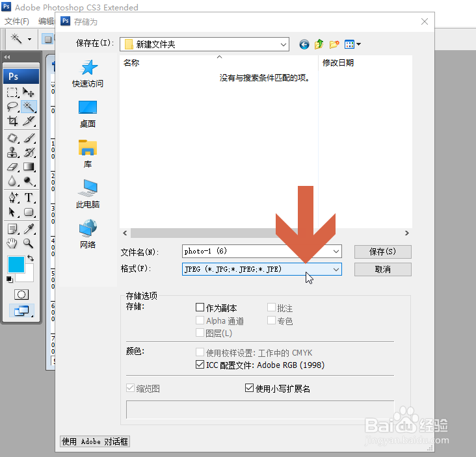Open the 格式 JPEG format dropdown
The height and width of the screenshot is (457, 476).
tap(336, 270)
